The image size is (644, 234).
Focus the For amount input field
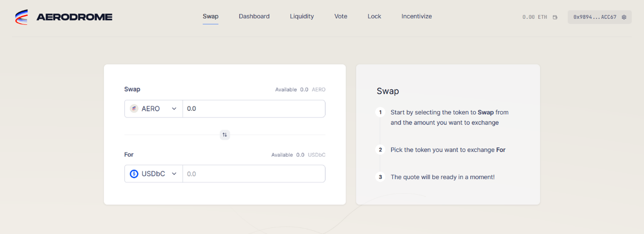pyautogui.click(x=254, y=174)
